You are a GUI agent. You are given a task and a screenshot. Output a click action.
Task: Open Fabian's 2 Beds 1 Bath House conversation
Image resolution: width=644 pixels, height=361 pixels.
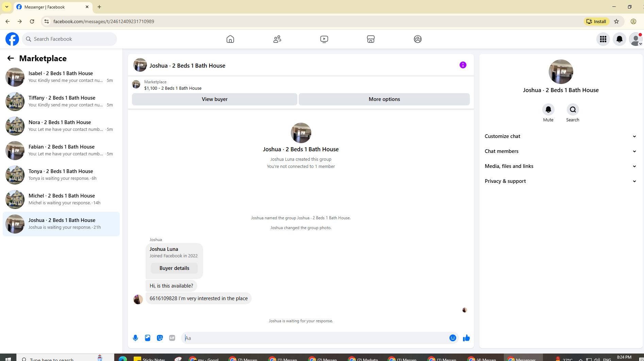(61, 151)
